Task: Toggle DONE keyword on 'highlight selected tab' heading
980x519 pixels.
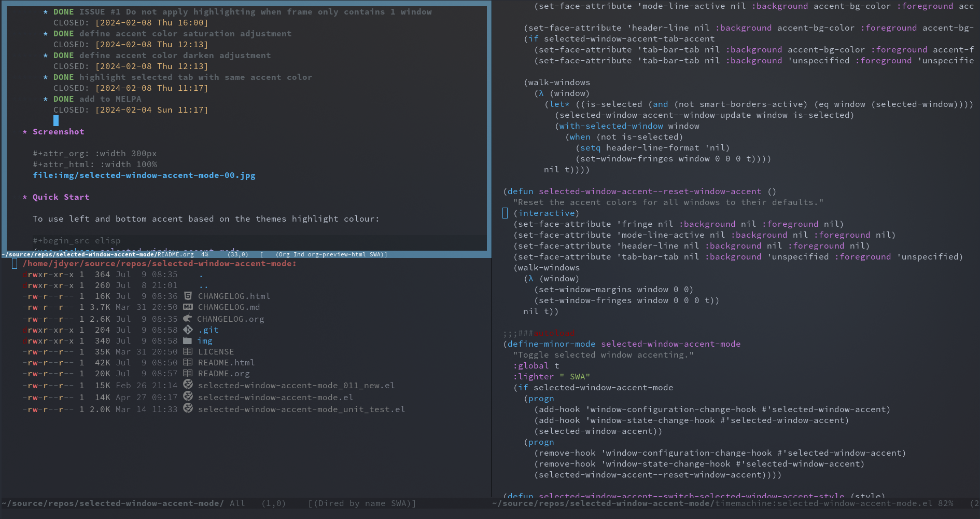Action: click(x=64, y=77)
